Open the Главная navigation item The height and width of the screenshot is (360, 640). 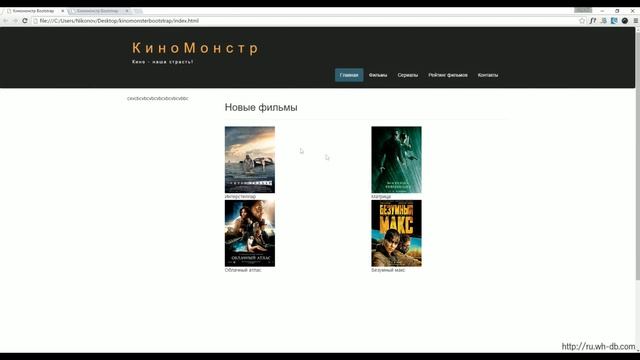click(349, 75)
